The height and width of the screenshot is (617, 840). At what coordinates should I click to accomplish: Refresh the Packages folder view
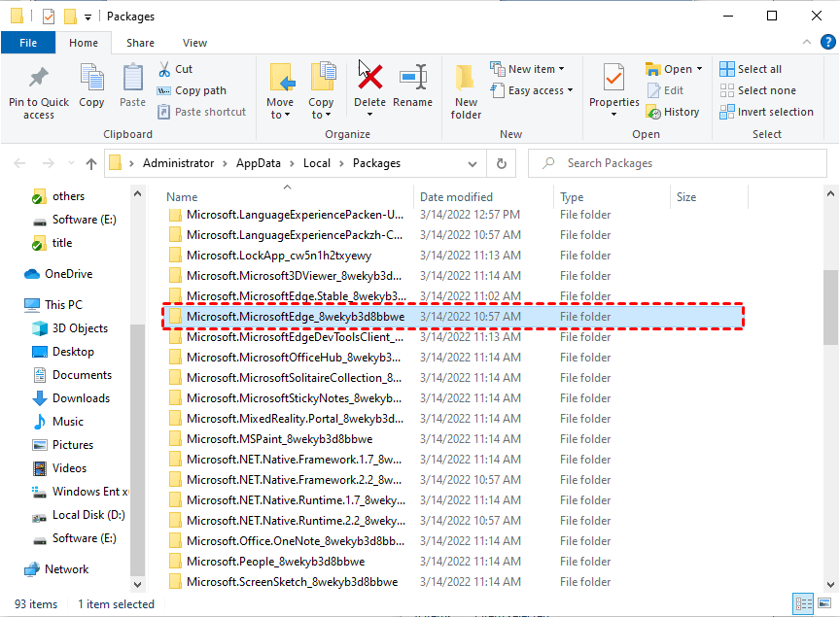[502, 163]
